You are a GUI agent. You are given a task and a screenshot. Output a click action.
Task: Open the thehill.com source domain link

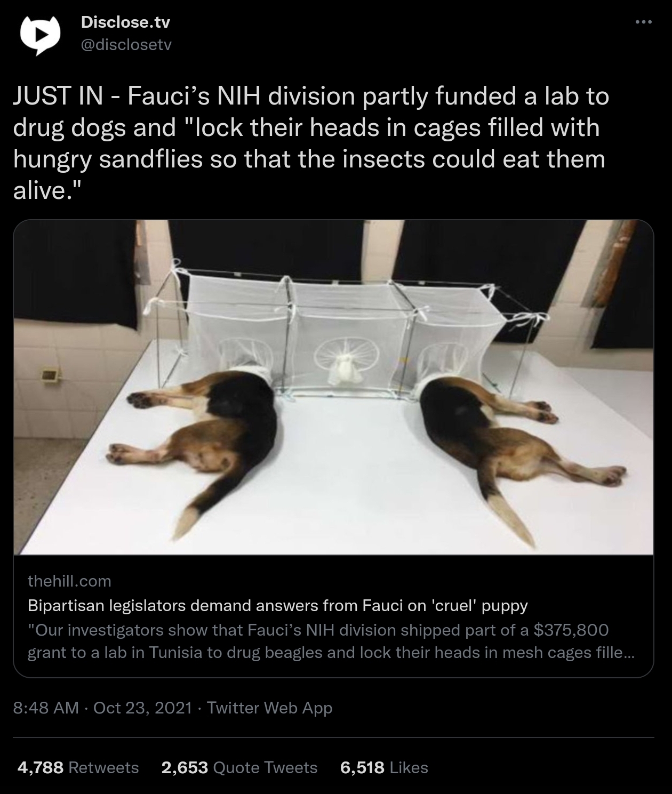click(69, 581)
